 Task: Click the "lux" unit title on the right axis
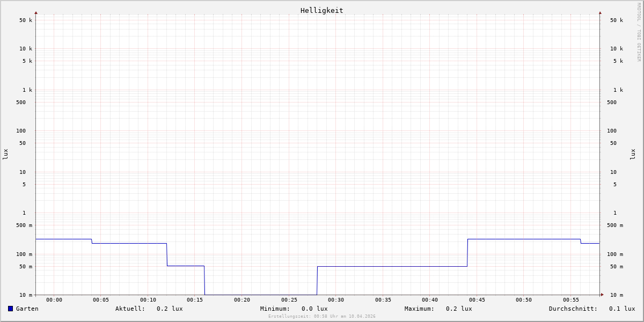coord(633,155)
